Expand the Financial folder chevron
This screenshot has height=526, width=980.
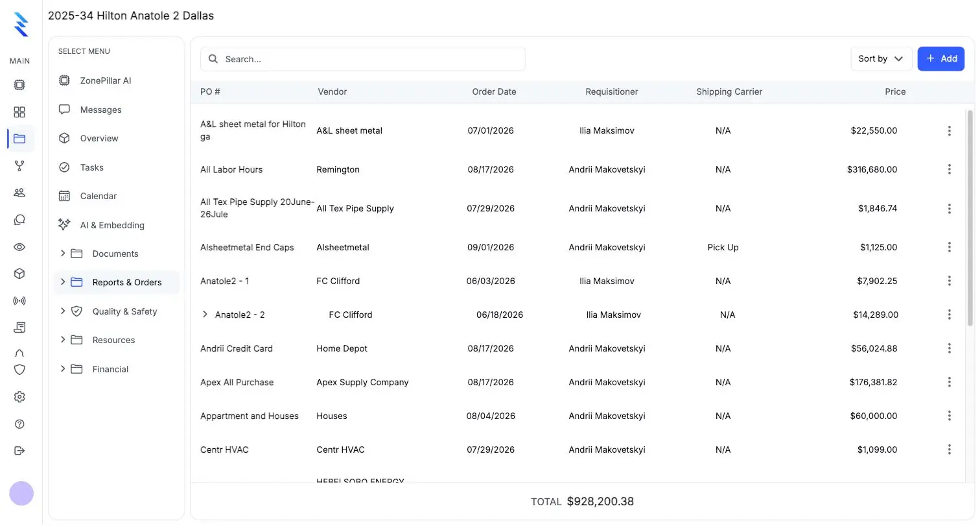[63, 369]
